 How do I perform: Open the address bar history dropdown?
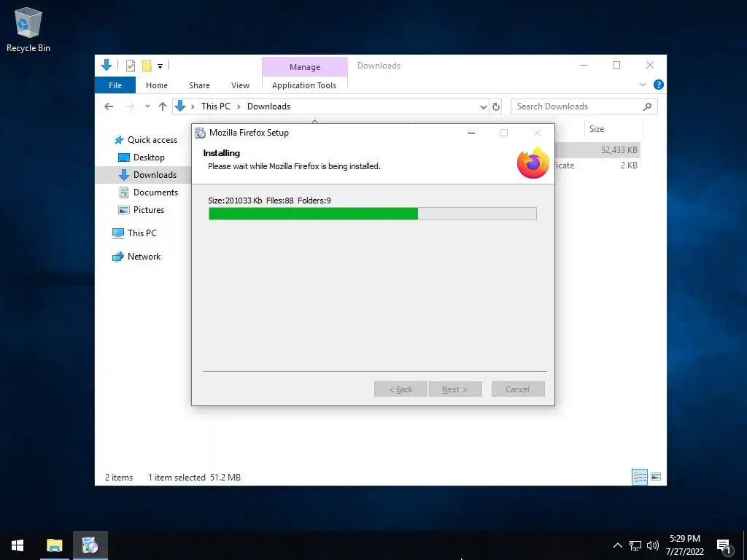pyautogui.click(x=483, y=106)
